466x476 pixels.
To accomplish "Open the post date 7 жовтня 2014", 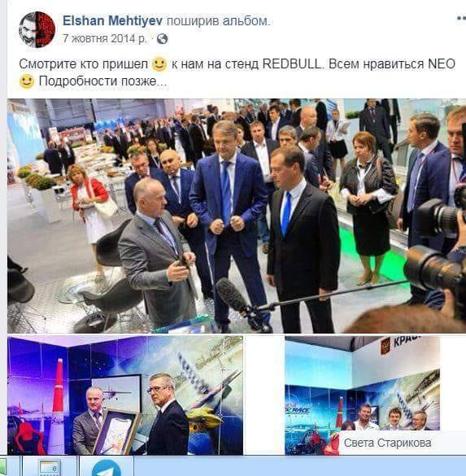I will [104, 39].
